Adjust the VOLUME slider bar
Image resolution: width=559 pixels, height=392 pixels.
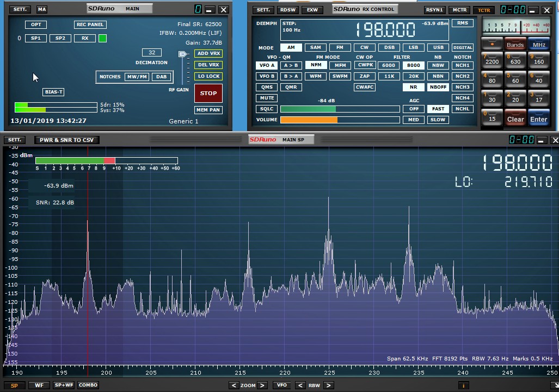[x=340, y=120]
